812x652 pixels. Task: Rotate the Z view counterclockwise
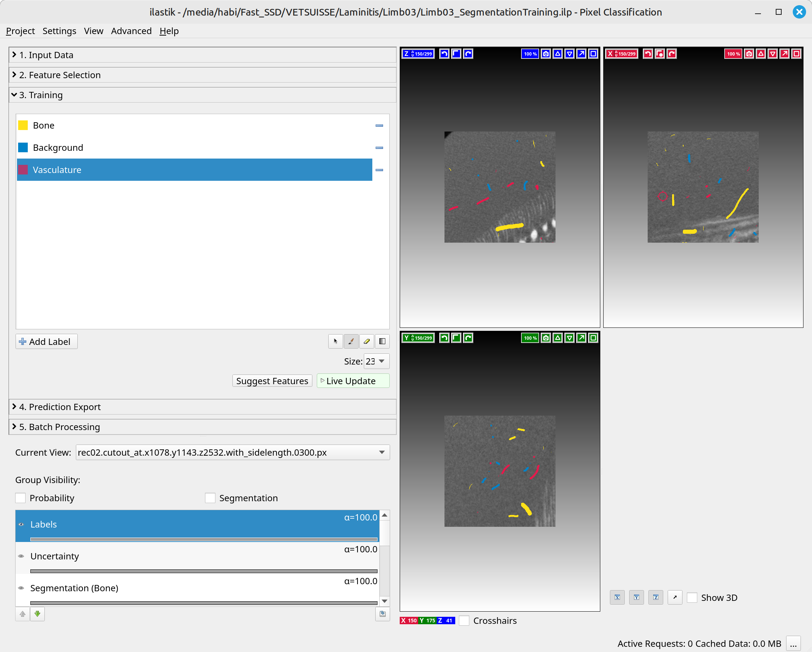click(444, 53)
